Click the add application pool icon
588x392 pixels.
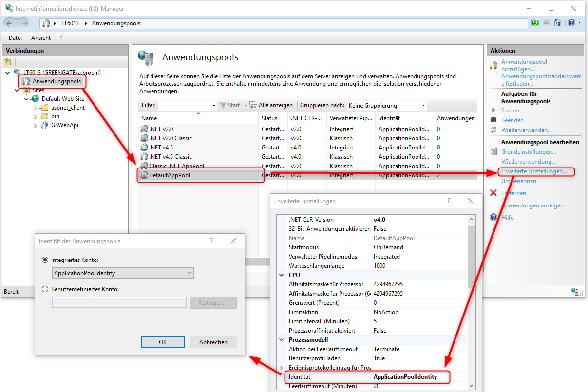(493, 65)
